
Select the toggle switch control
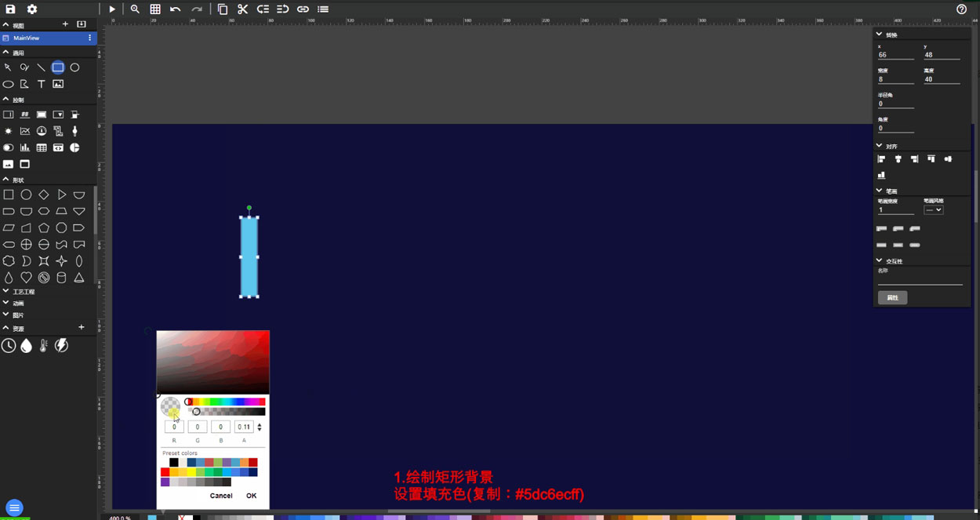(x=8, y=147)
